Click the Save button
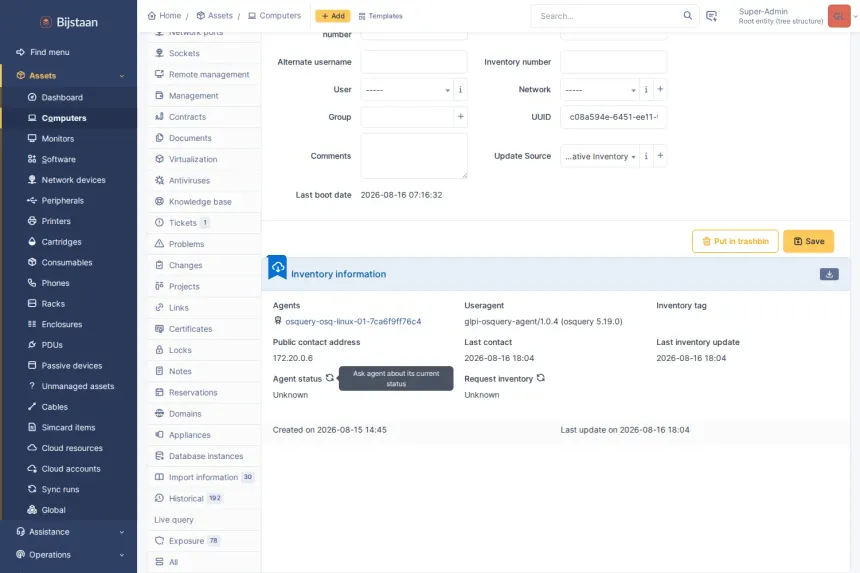 808,241
